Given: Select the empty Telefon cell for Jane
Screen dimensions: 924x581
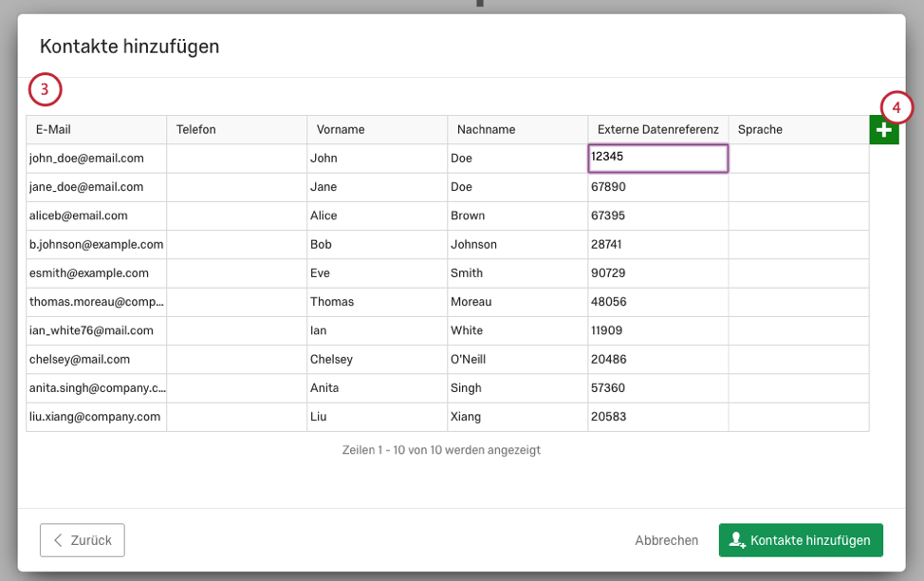Looking at the screenshot, I should (237, 187).
